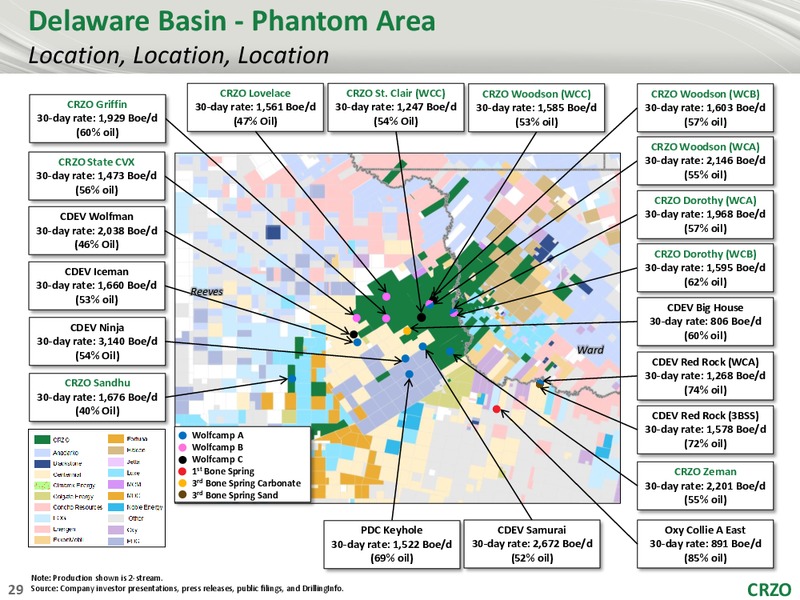The height and width of the screenshot is (600, 800).
Task: Select the CDEV Red Rock brown 3BSS marker
Action: pos(540,386)
